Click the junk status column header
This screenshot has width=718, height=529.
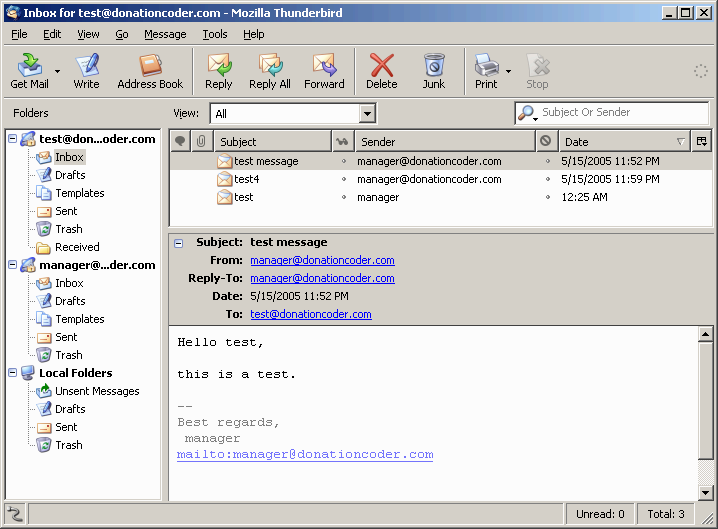click(545, 141)
